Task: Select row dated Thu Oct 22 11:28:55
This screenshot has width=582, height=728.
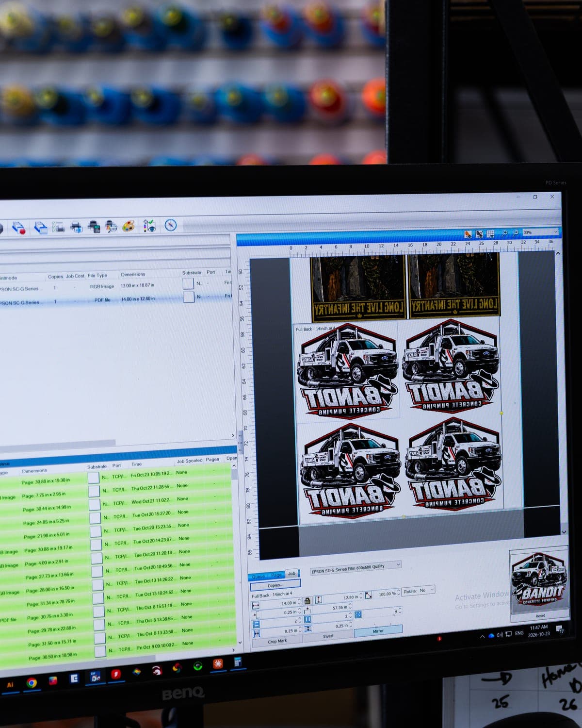Action: [117, 490]
